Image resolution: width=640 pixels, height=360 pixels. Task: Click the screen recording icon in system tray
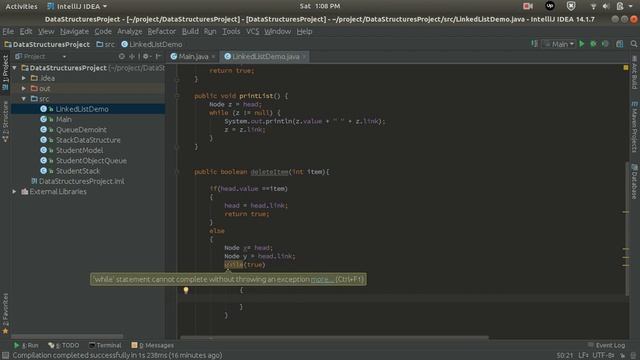(528, 6)
